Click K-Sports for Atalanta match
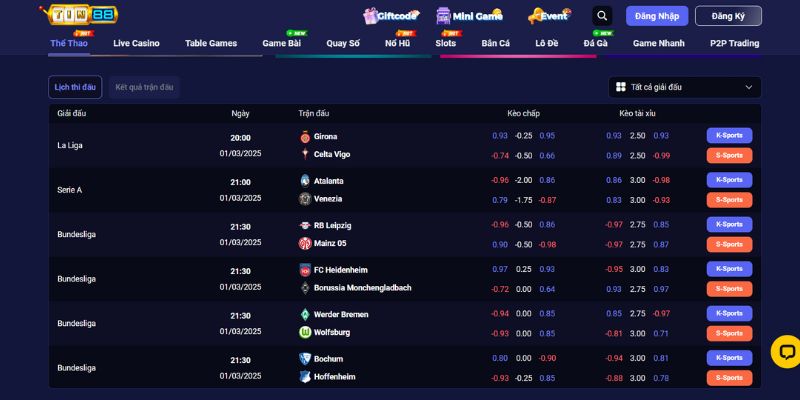 point(730,180)
